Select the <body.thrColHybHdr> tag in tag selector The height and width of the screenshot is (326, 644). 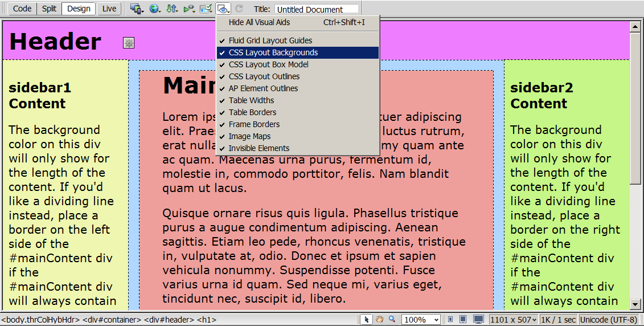[40, 319]
